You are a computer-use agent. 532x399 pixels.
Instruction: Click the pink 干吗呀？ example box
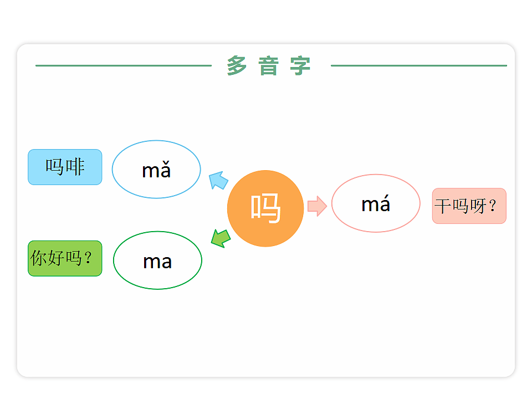469,206
